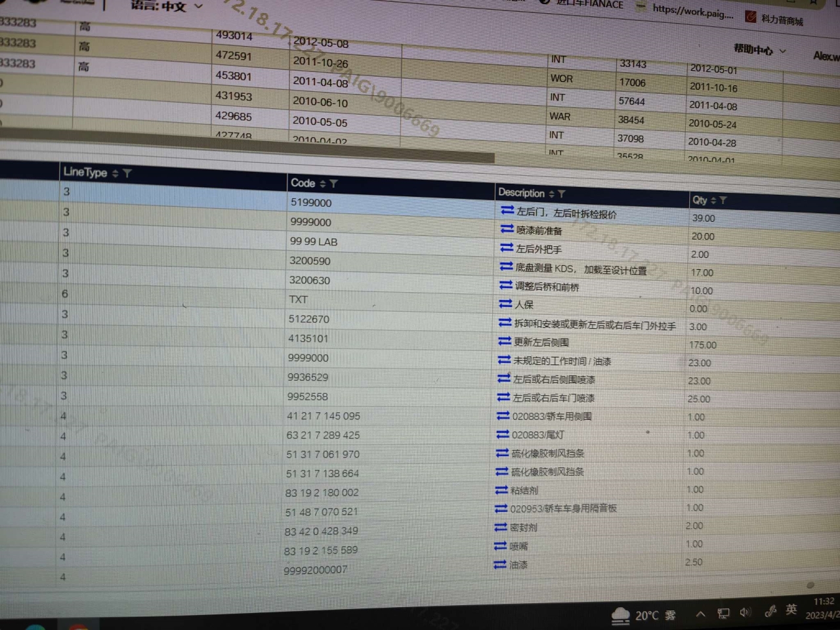
Task: Toggle sort arrows on Description column
Action: tap(551, 194)
